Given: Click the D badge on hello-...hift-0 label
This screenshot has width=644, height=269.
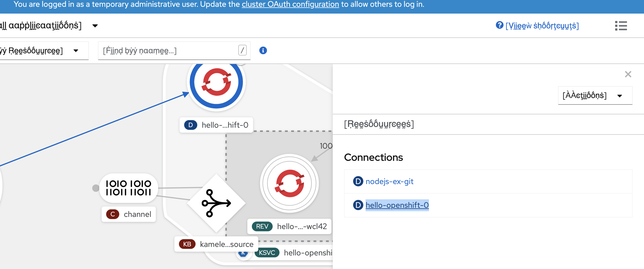Looking at the screenshot, I should [x=191, y=125].
